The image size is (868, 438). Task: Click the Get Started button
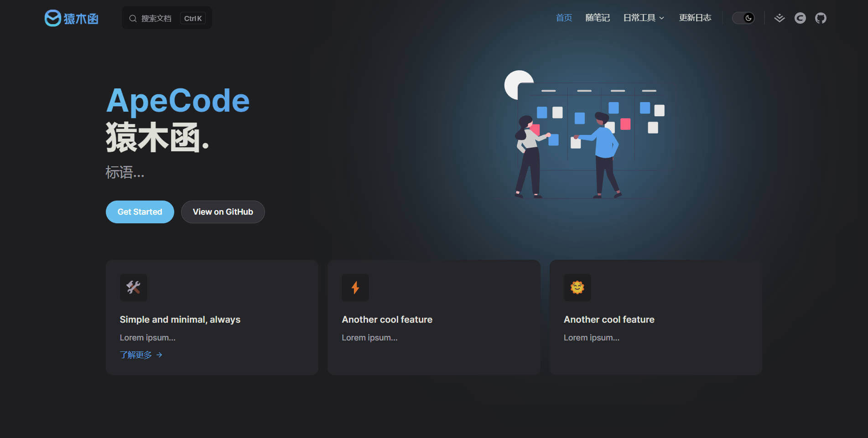140,212
